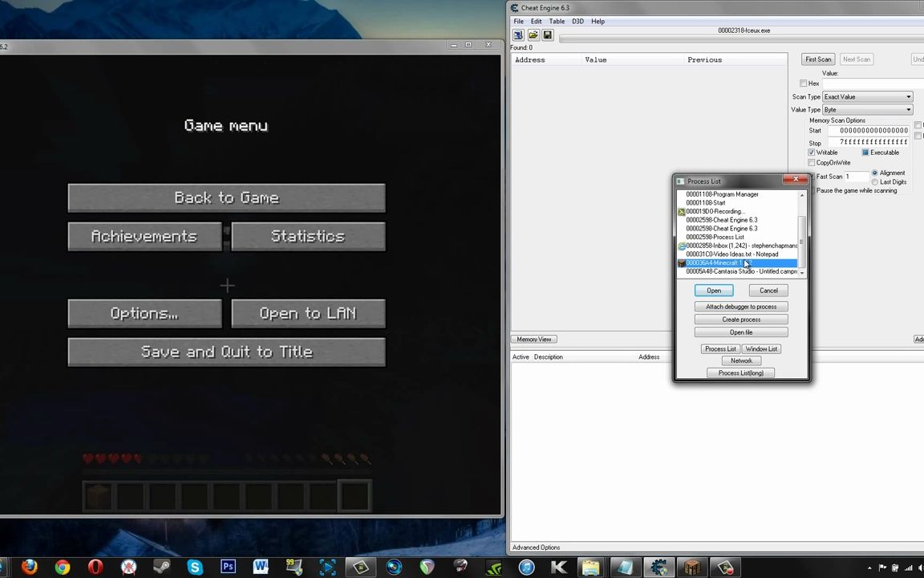Image resolution: width=924 pixels, height=578 pixels.
Task: Select the process selection icon in Cheat Engine toolbar
Action: click(x=517, y=35)
